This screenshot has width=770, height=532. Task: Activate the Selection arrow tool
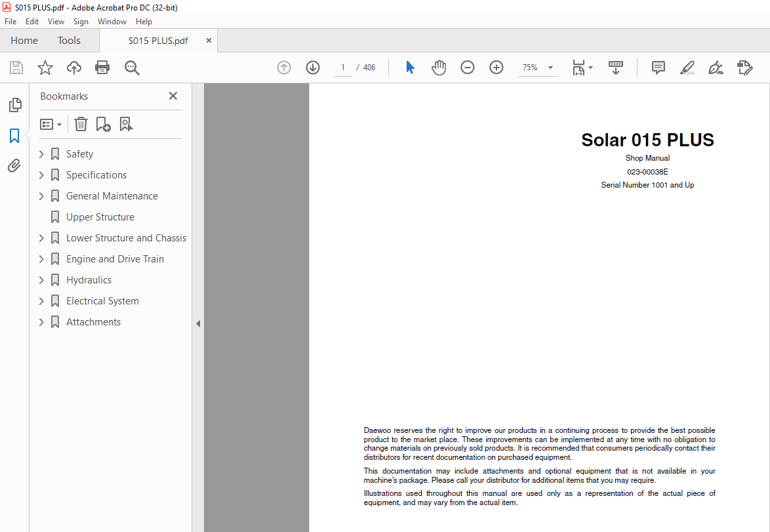(410, 68)
